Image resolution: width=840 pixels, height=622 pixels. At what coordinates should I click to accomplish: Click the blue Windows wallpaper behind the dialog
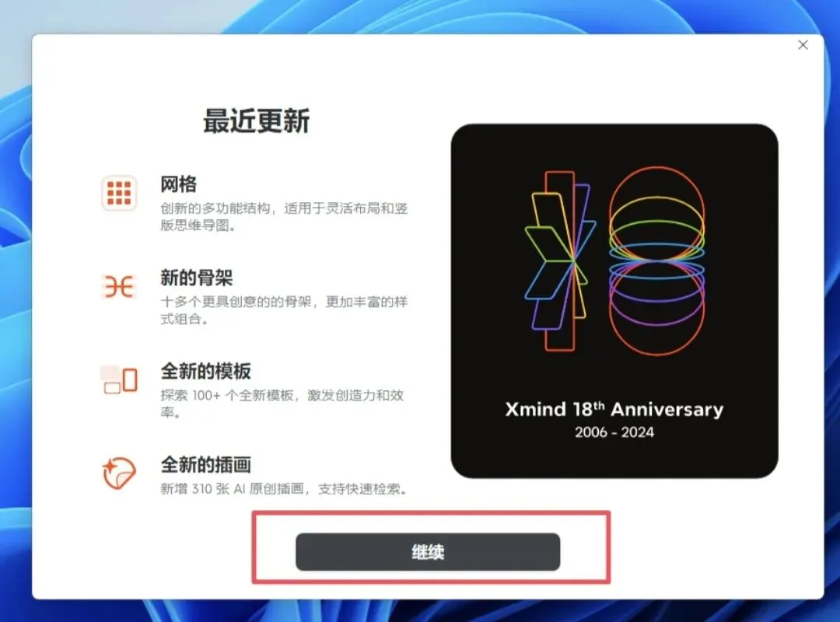(15, 321)
